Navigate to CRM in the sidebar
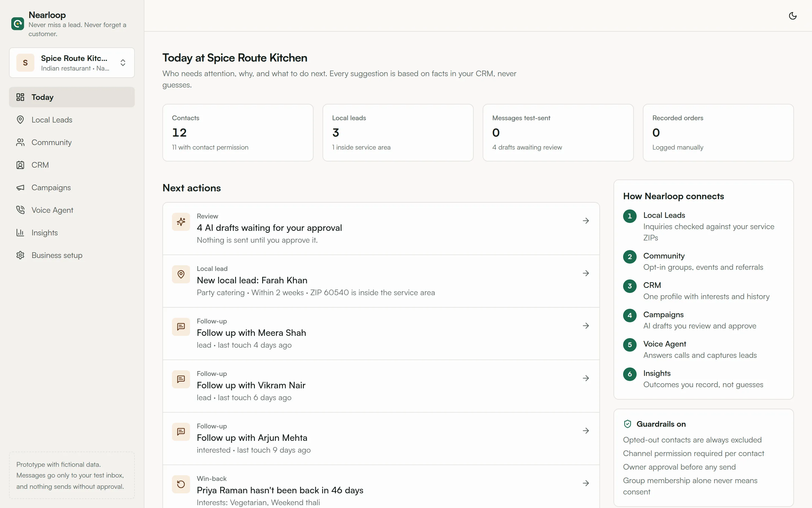Screen dimensions: 812x508 [x=72, y=165]
